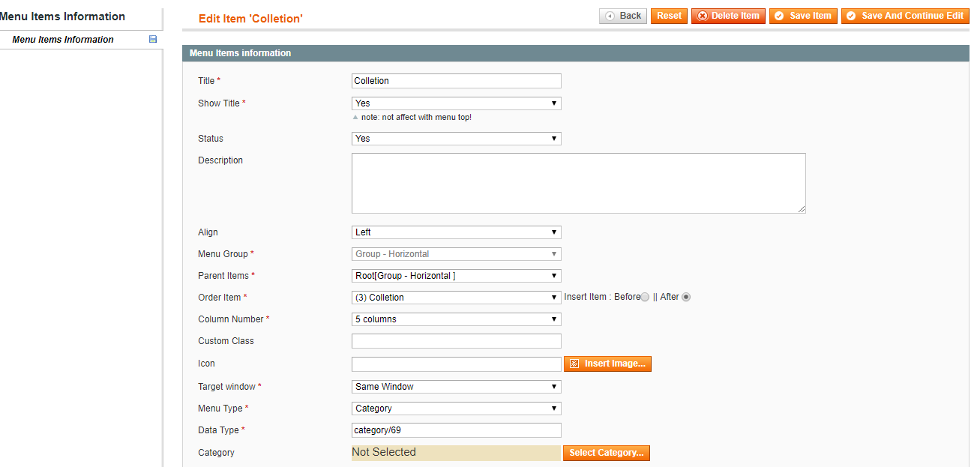Viewport: 980px width, 467px height.
Task: Click the save disk icon beside Menu Items Information tab
Action: (x=153, y=39)
